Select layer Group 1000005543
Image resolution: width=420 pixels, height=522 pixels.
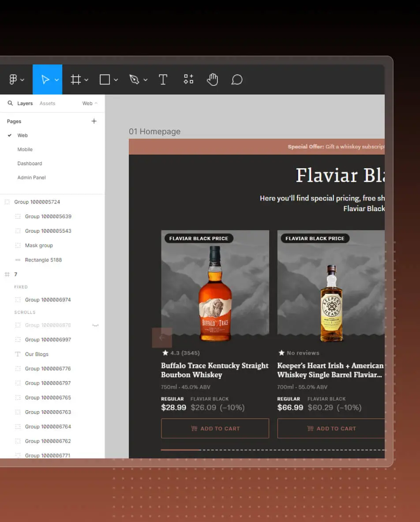pos(48,231)
